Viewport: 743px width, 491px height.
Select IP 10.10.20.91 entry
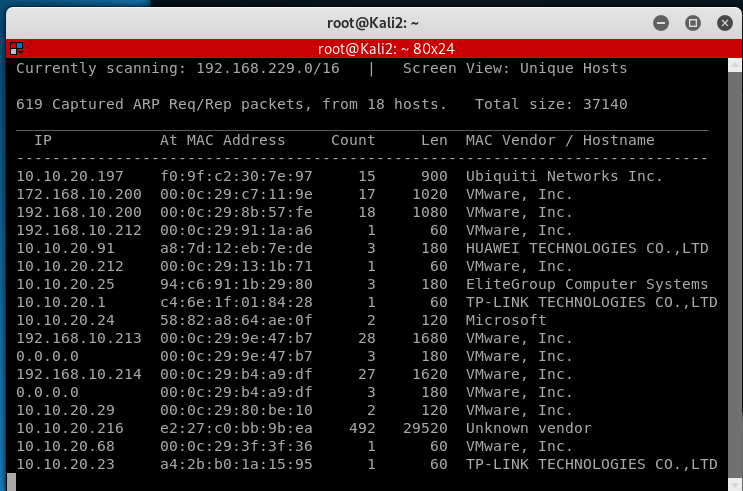tap(65, 248)
